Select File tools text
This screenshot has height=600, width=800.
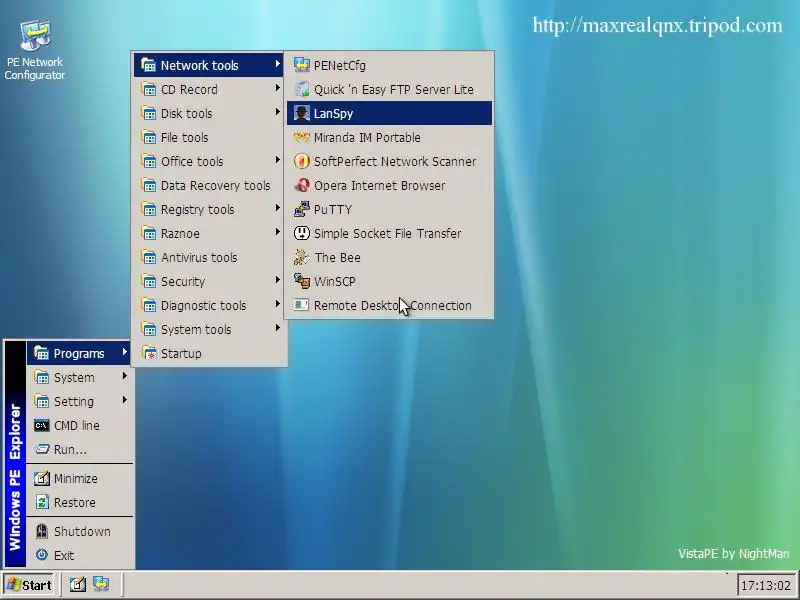184,137
